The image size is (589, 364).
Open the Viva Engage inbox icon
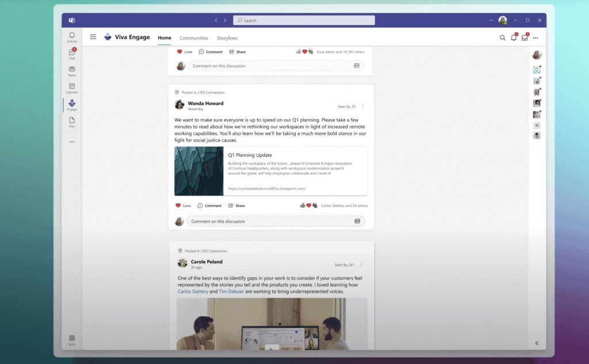tap(525, 37)
